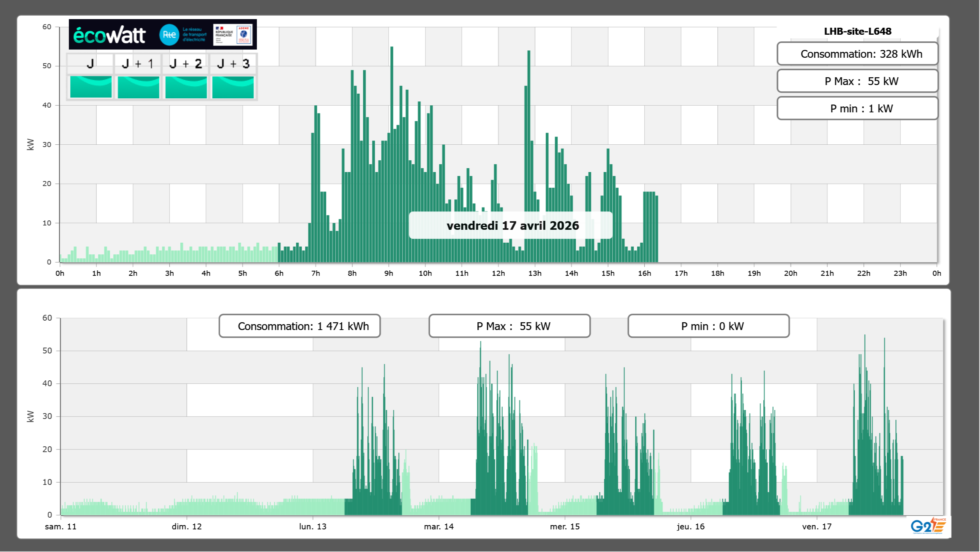Click the Consommation: 1 471 kWh box
980x552 pixels.
(300, 326)
